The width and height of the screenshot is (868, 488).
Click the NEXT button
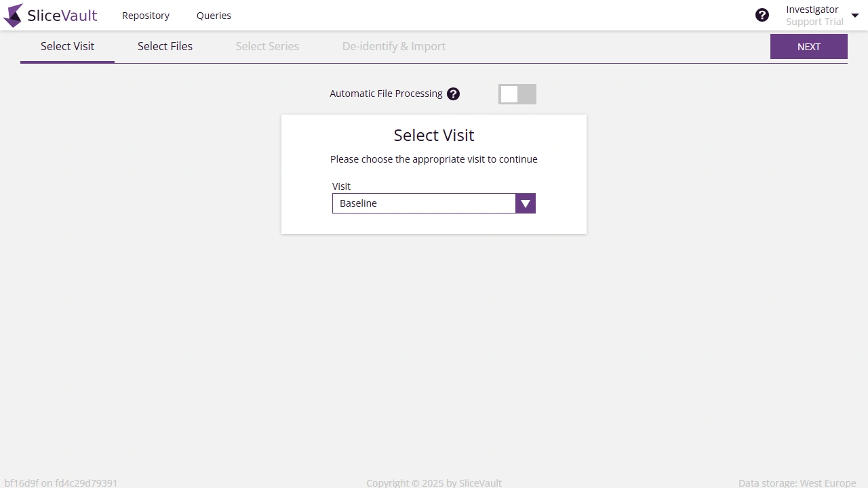click(x=808, y=46)
